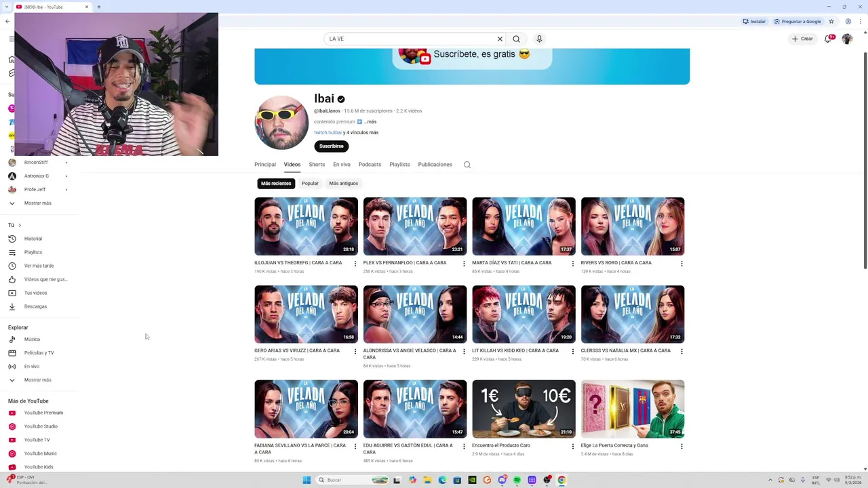Click the page vertical scrollbar
Viewport: 868px width, 488px height.
click(x=865, y=161)
